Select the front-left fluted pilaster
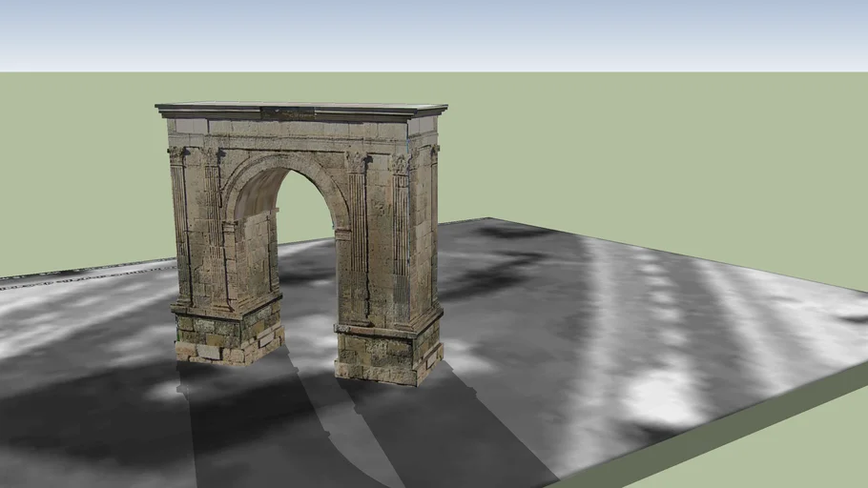The width and height of the screenshot is (868, 488). click(x=179, y=229)
